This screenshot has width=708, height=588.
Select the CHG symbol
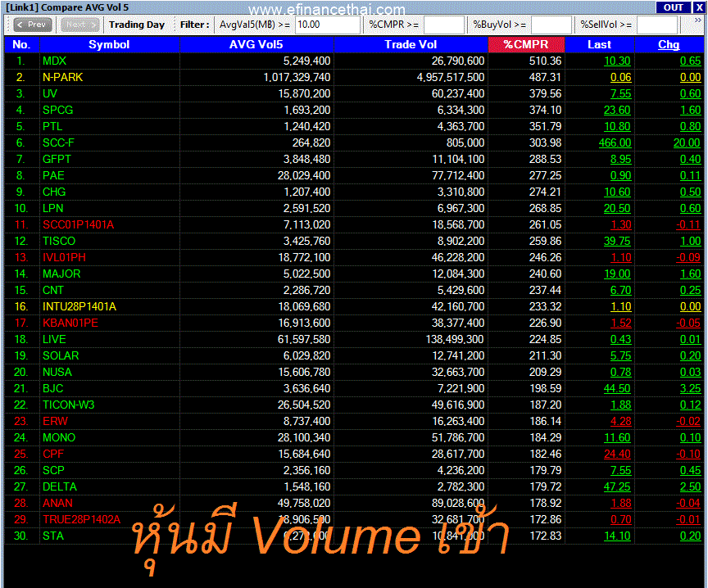(54, 192)
